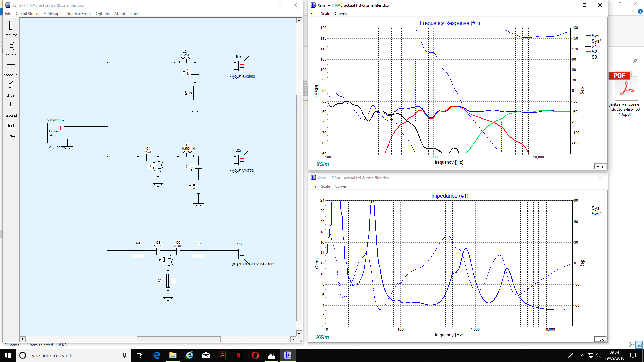The width and height of the screenshot is (644, 362).
Task: Select inductor L3 0.1mH in schematic
Action: point(170,260)
